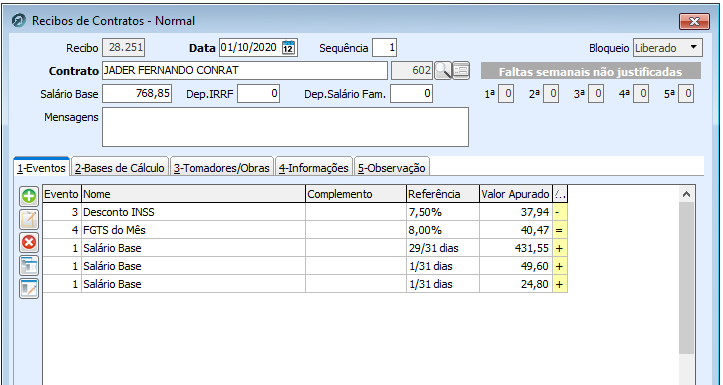The width and height of the screenshot is (723, 385).
Task: Switch to 1-Eventos tab
Action: (x=41, y=168)
